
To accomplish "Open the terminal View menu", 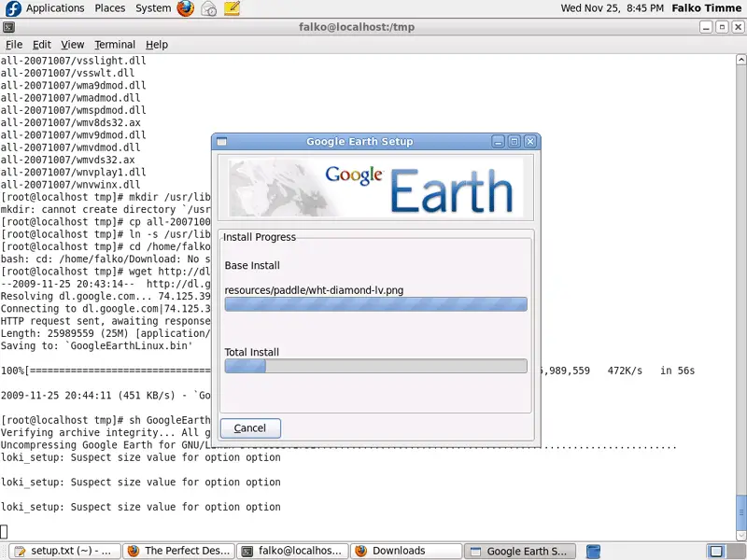I will (73, 45).
